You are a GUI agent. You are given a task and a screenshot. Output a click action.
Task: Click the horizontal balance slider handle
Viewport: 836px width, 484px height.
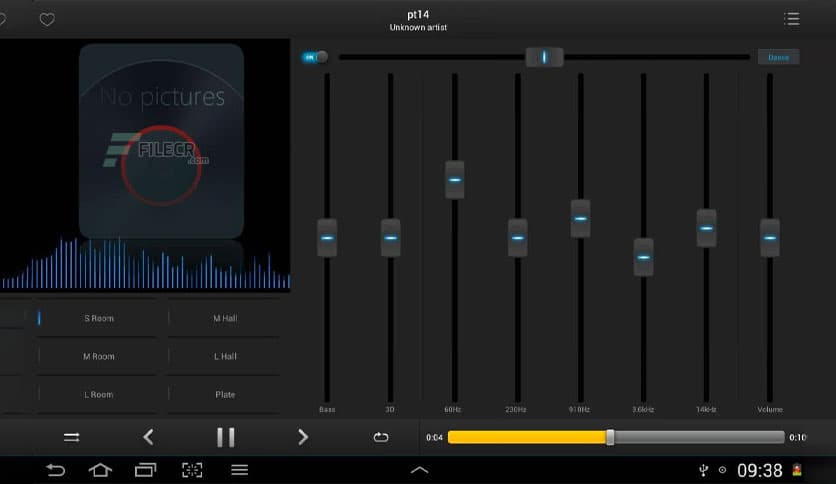[x=544, y=57]
